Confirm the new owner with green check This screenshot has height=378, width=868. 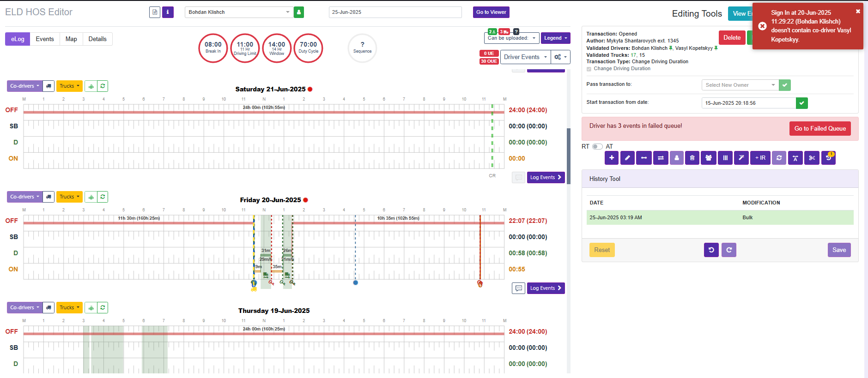click(785, 85)
